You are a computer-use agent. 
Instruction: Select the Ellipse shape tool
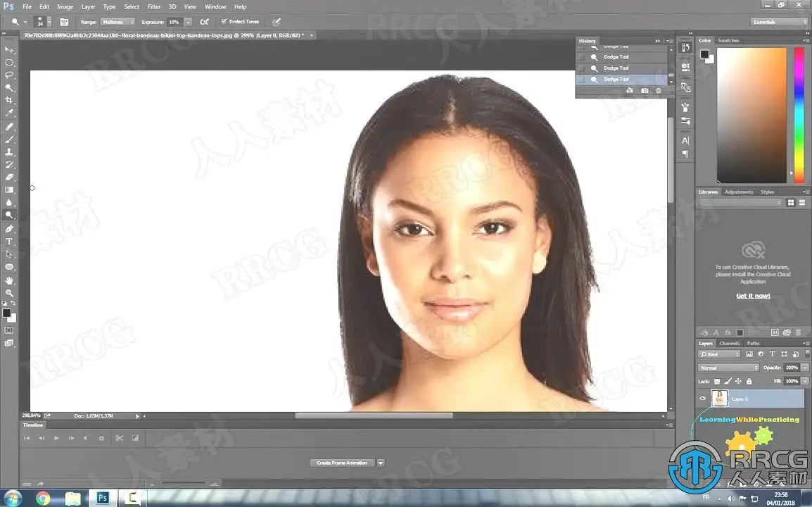9,267
